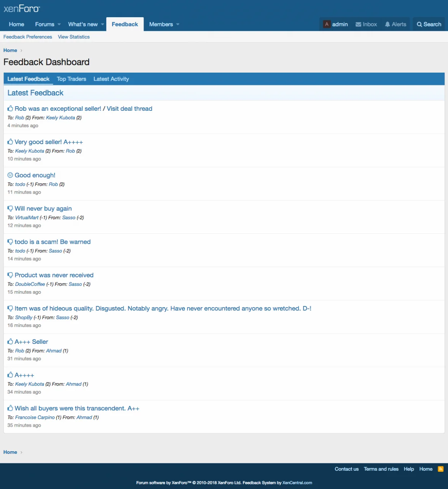Viewport: 448px width, 489px height.
Task: Expand the Forums dropdown arrow
Action: pyautogui.click(x=59, y=24)
